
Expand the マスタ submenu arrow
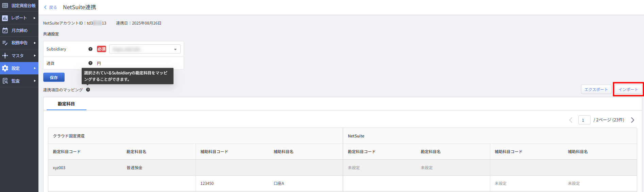pos(34,56)
